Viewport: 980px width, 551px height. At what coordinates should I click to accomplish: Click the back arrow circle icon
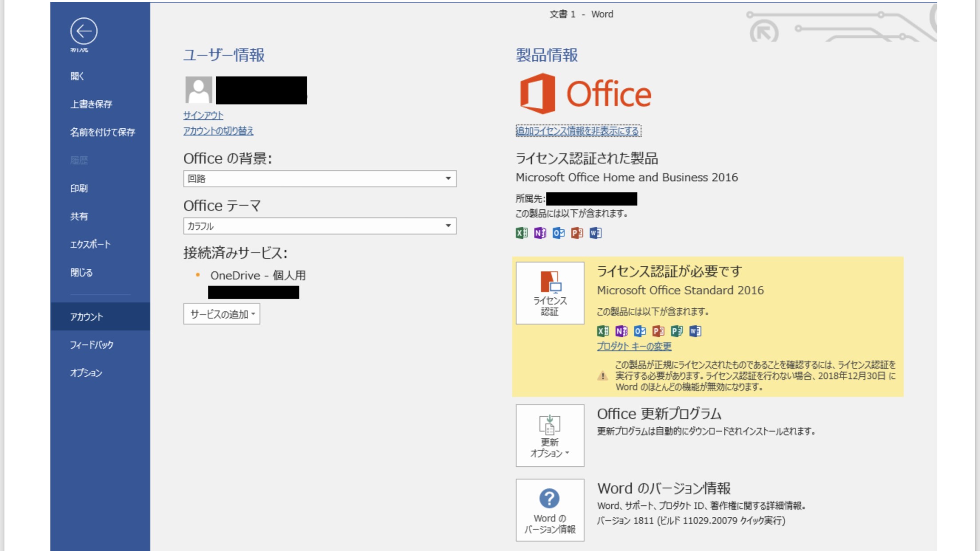point(83,31)
